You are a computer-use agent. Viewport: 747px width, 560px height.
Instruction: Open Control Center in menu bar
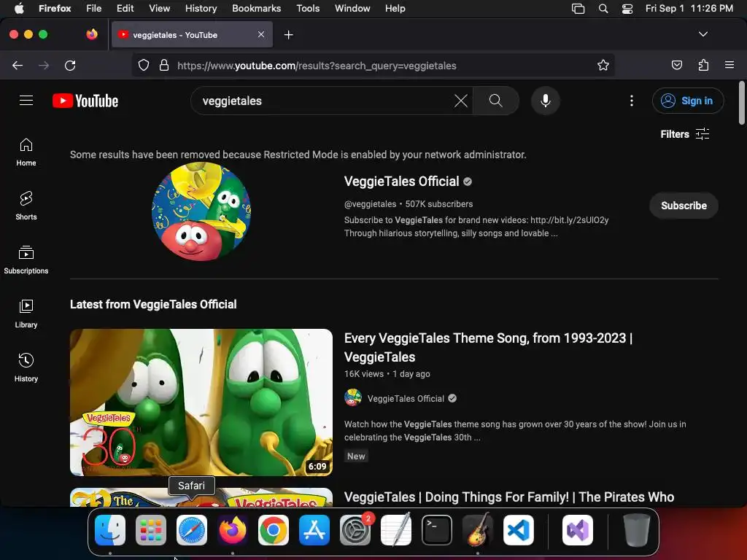pos(627,9)
